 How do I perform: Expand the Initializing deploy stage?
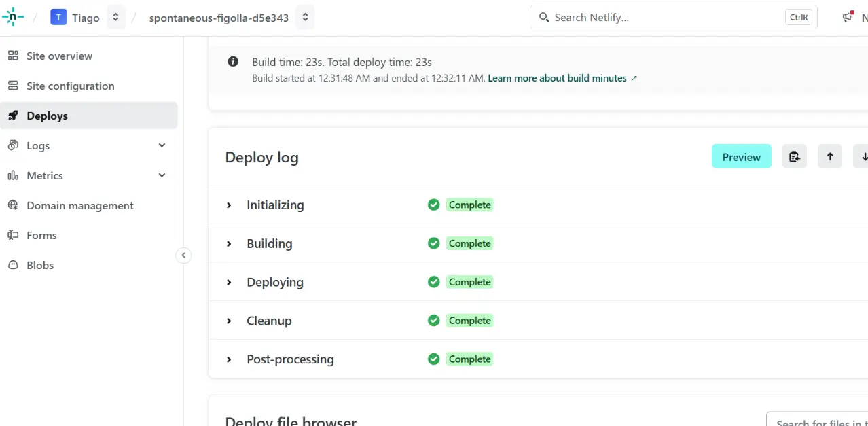(230, 205)
